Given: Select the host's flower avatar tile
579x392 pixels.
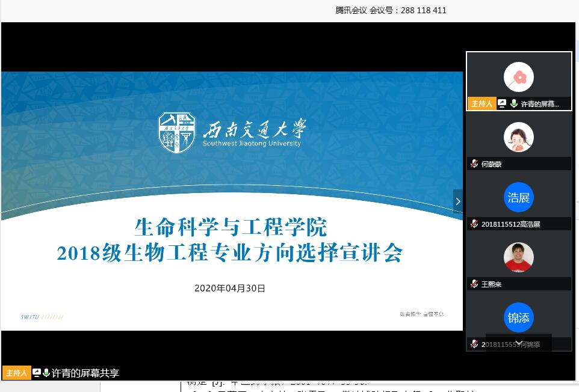Looking at the screenshot, I should click(518, 77).
